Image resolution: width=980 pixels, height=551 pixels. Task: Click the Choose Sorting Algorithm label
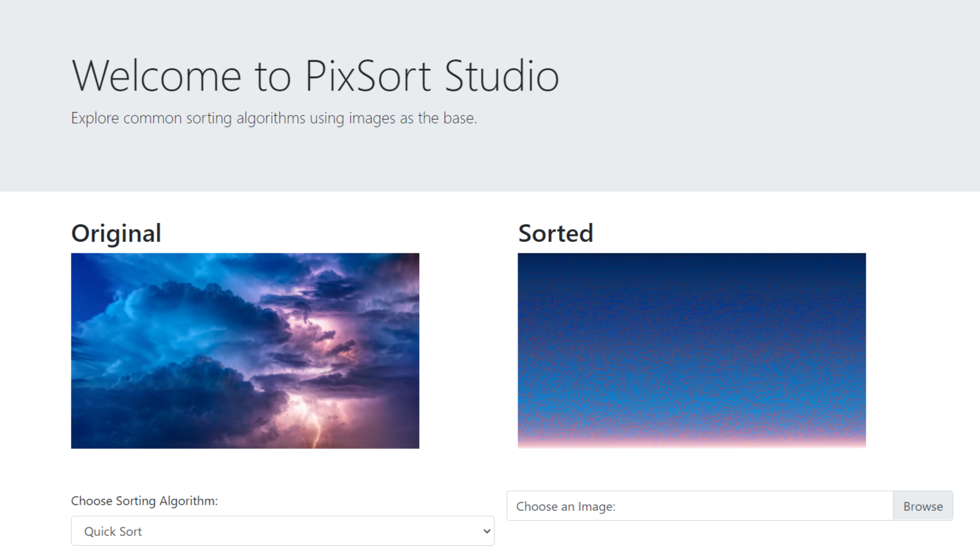(x=144, y=501)
